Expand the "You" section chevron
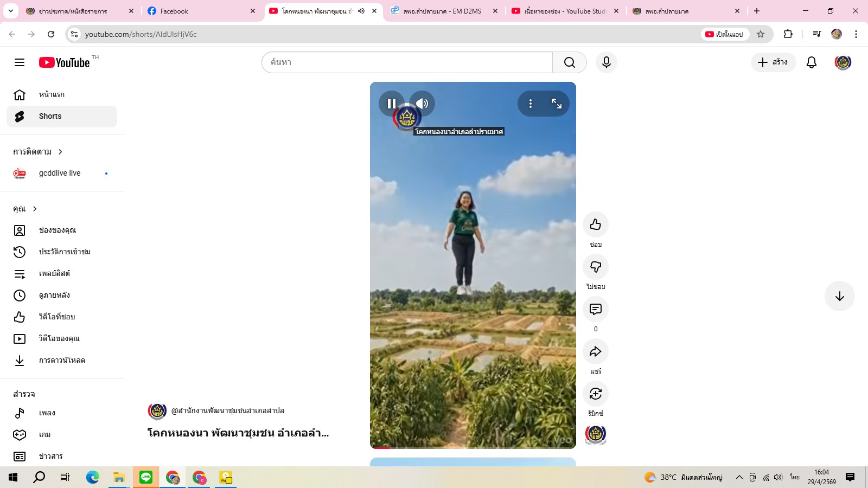Screen dimensions: 868x488 pos(35,209)
